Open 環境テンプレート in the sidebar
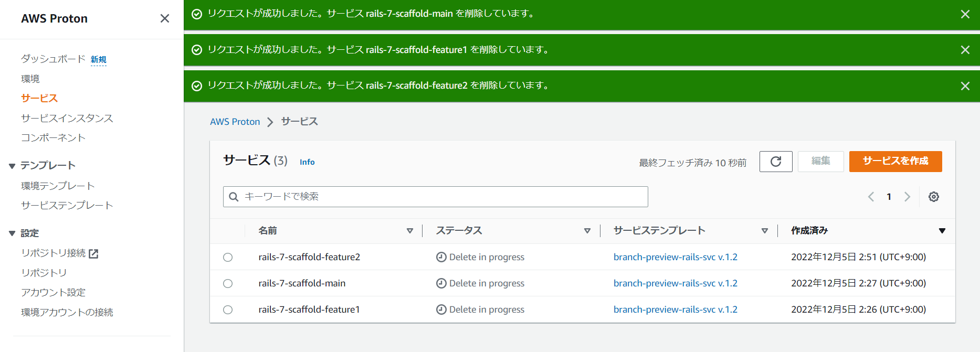This screenshot has height=352, width=980. coord(58,186)
